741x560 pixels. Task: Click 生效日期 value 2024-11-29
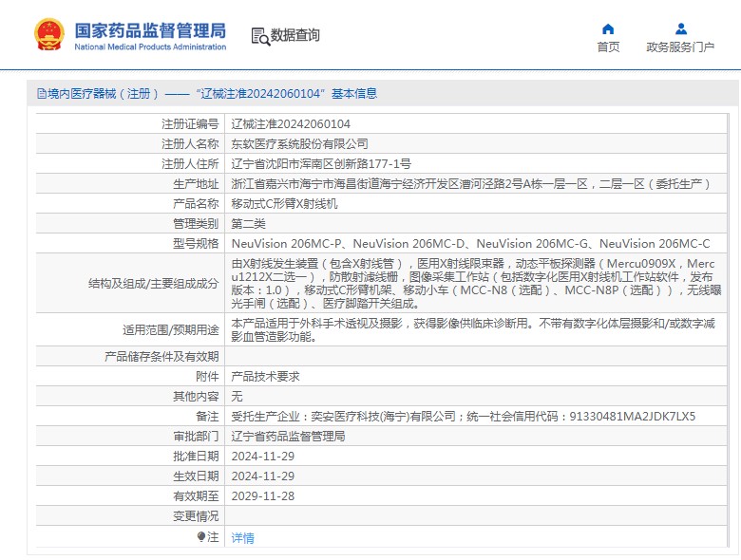263,476
